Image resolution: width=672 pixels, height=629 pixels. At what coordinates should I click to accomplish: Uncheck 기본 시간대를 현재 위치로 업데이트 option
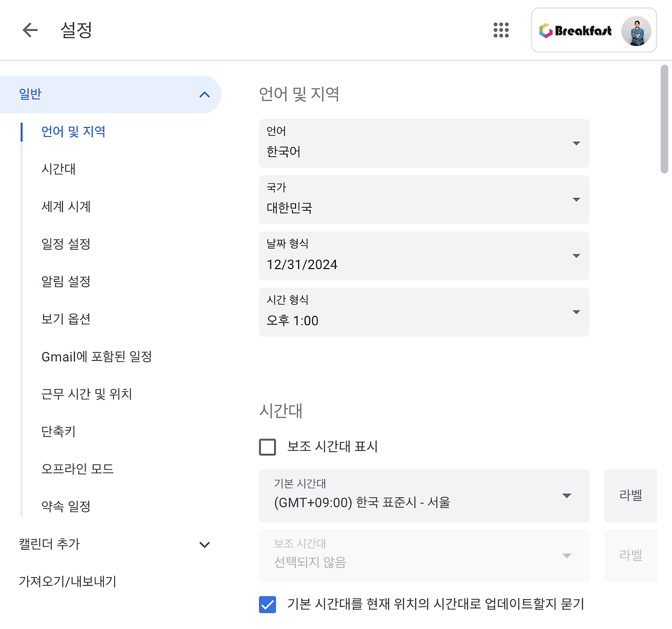point(268,604)
